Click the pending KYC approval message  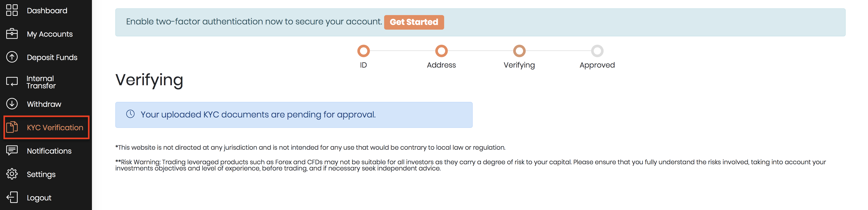point(258,115)
